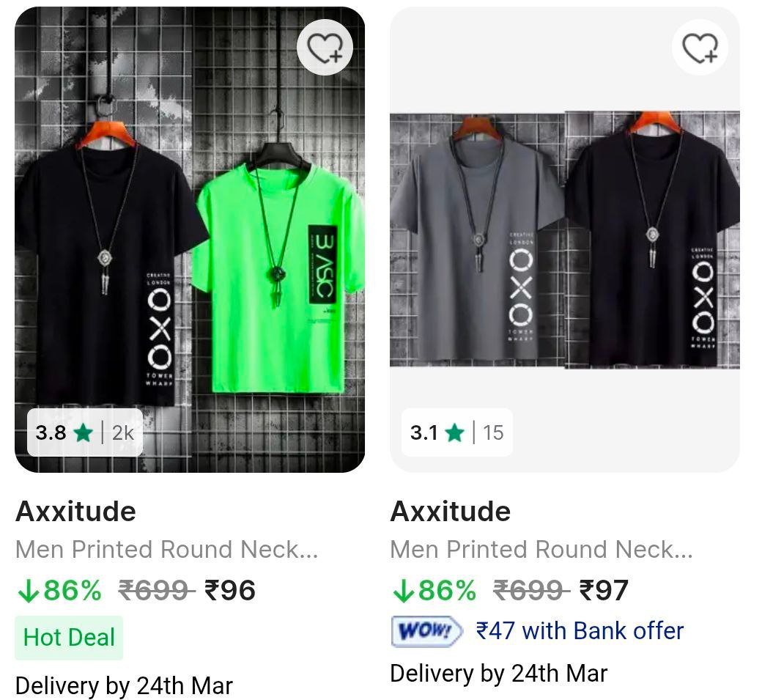Tap the green 86% discount arrow on ₹97 item
The height and width of the screenshot is (700, 773).
coord(402,591)
